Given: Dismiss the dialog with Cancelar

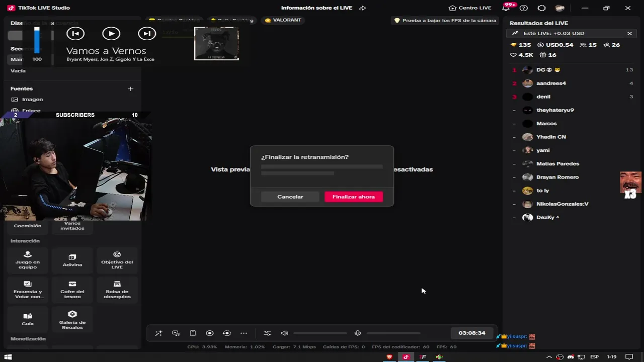Looking at the screenshot, I should pos(290,197).
